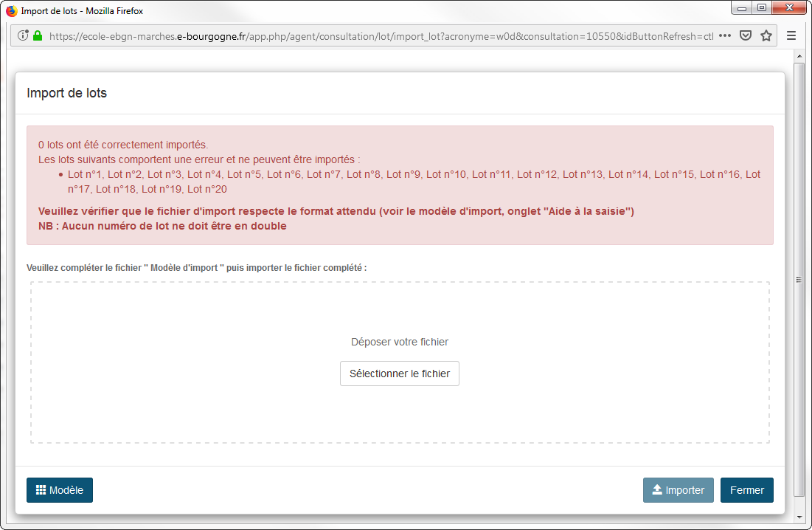The height and width of the screenshot is (530, 812).
Task: Close the Firefox window
Action: [789, 8]
